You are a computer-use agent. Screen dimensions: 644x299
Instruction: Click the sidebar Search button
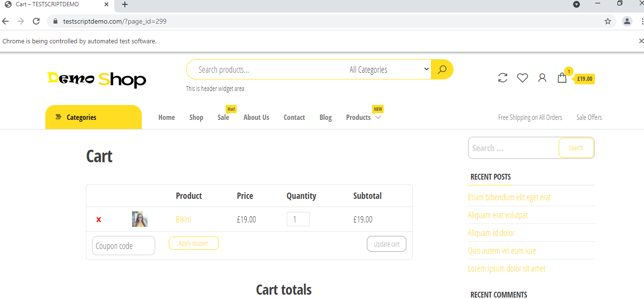[x=576, y=148]
